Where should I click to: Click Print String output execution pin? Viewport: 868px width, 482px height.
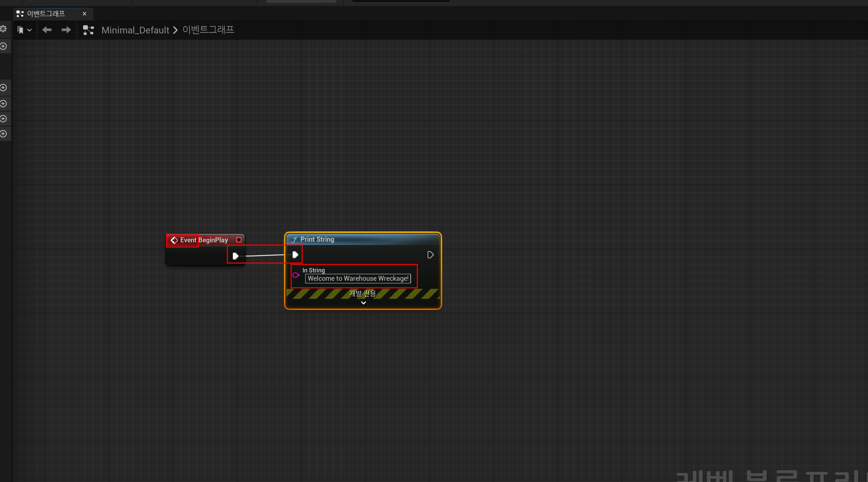tap(430, 255)
